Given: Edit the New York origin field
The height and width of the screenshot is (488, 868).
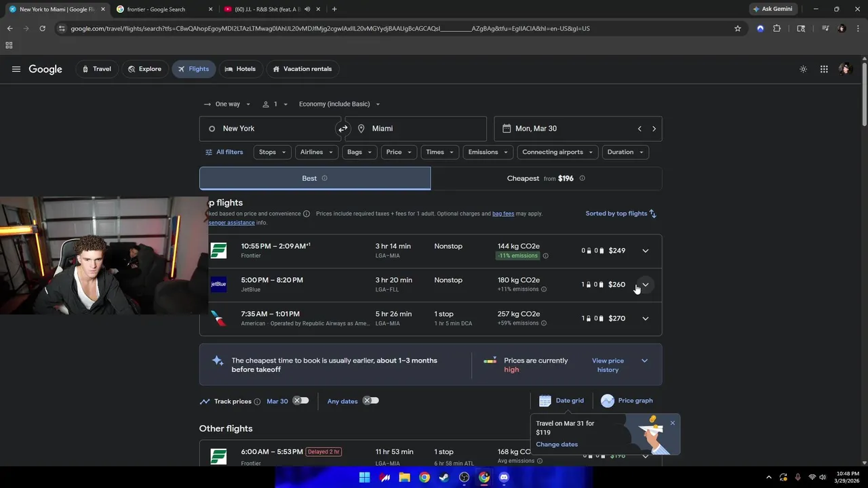Looking at the screenshot, I should (269, 129).
